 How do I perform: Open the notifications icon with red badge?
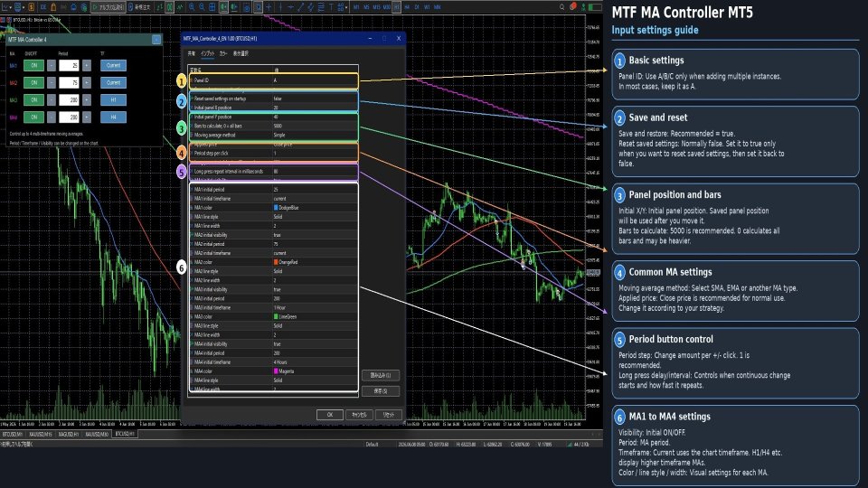pos(573,6)
